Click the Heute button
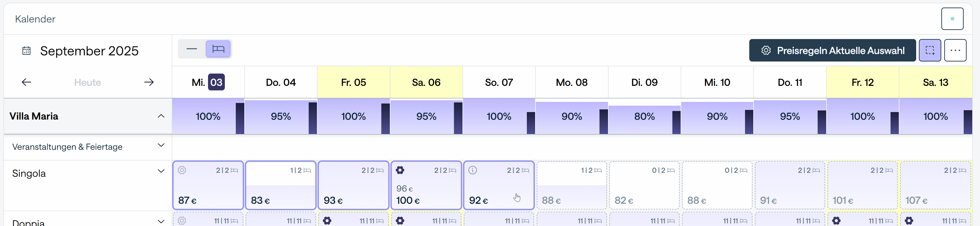This screenshot has height=226, width=980. pos(88,82)
